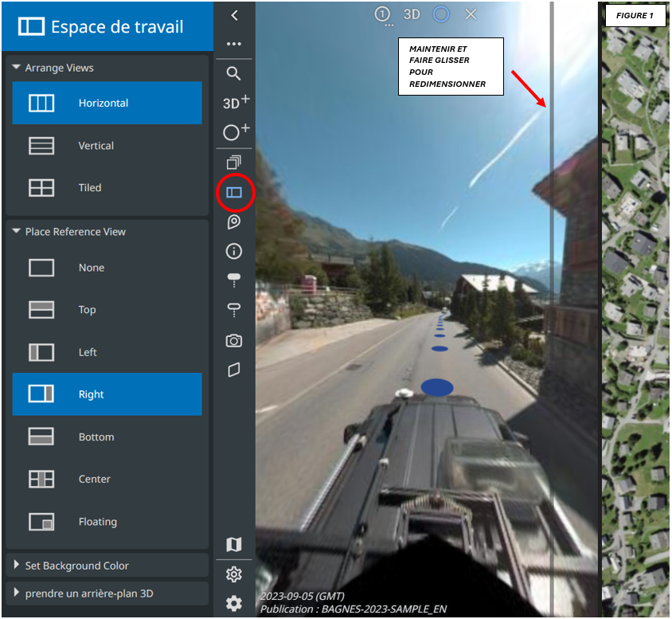Click the solid gear settings icon
Viewport: 672px width, 619px height.
click(x=233, y=604)
